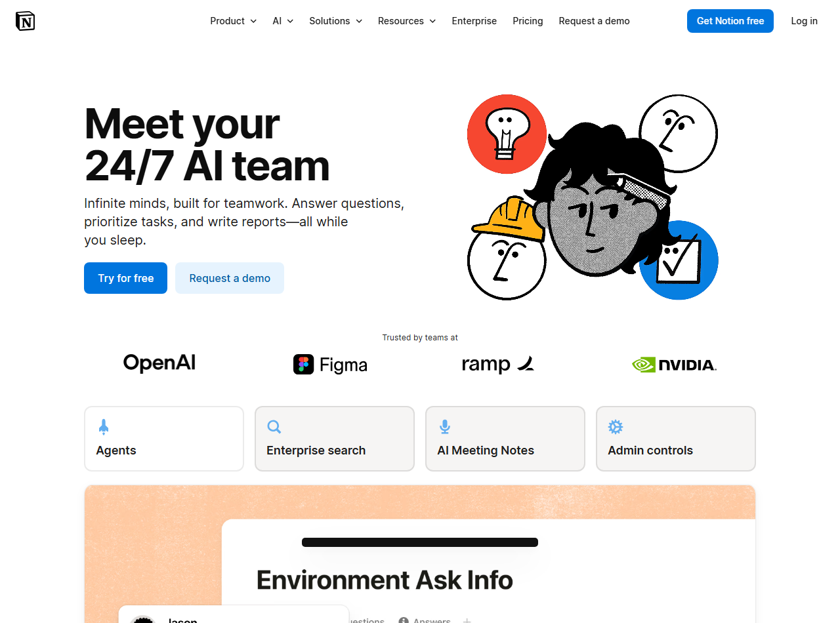Click the Trusted by teams at text
This screenshot has height=623, width=840.
point(420,338)
